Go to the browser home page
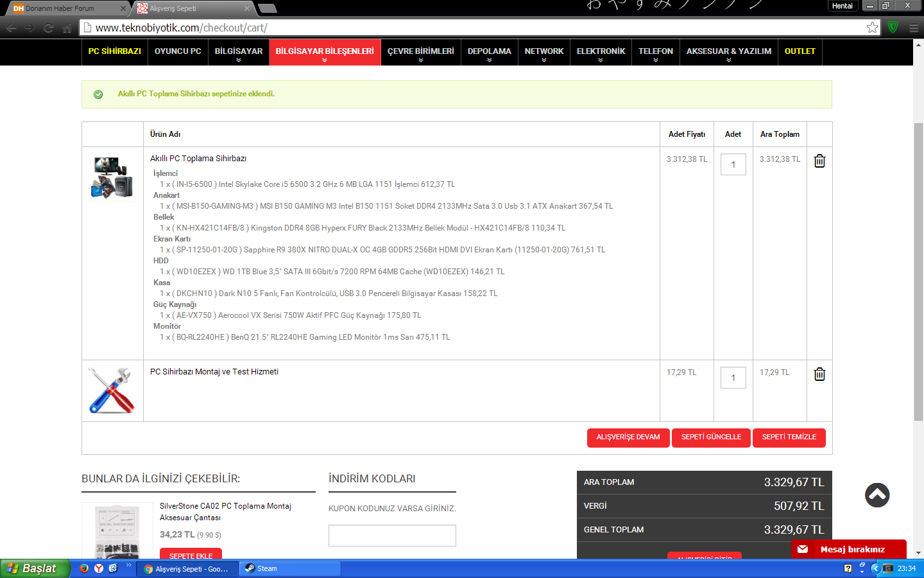The width and height of the screenshot is (924, 578). pos(67,28)
